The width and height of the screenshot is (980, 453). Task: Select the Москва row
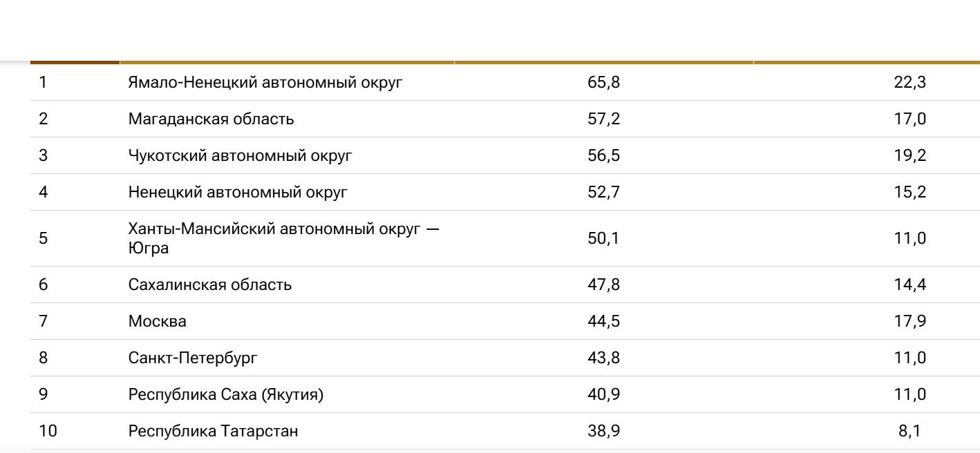pyautogui.click(x=505, y=321)
